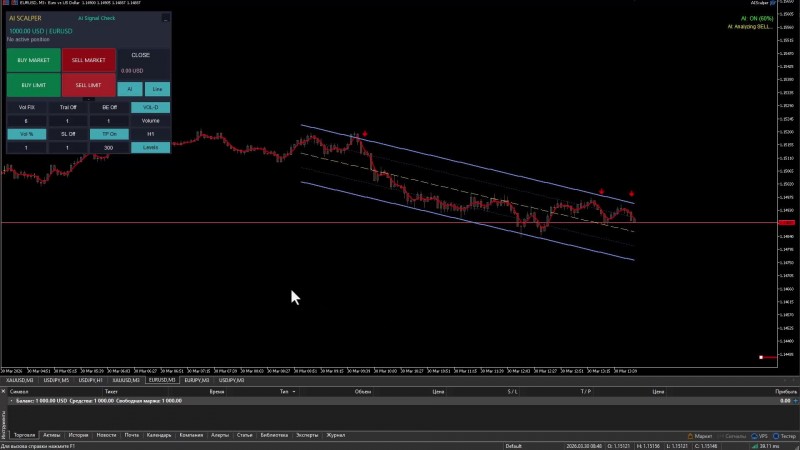
Task: Open the Новости tab
Action: click(x=106, y=436)
